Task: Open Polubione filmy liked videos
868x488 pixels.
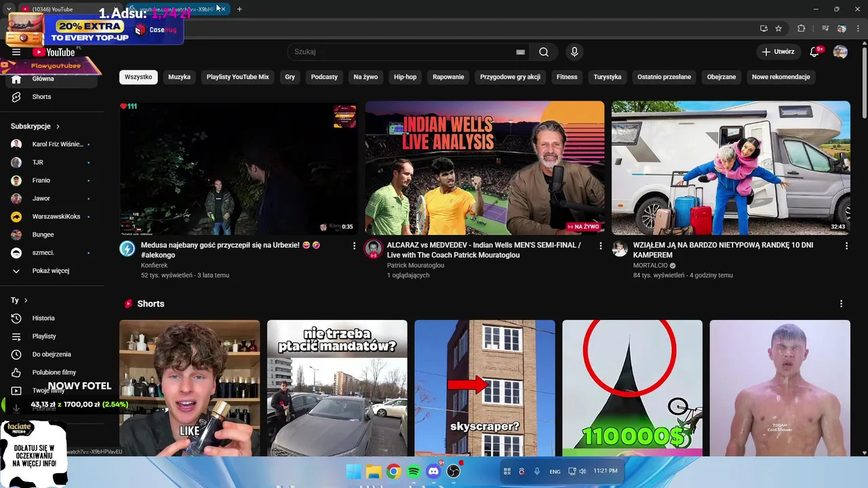Action: point(52,373)
